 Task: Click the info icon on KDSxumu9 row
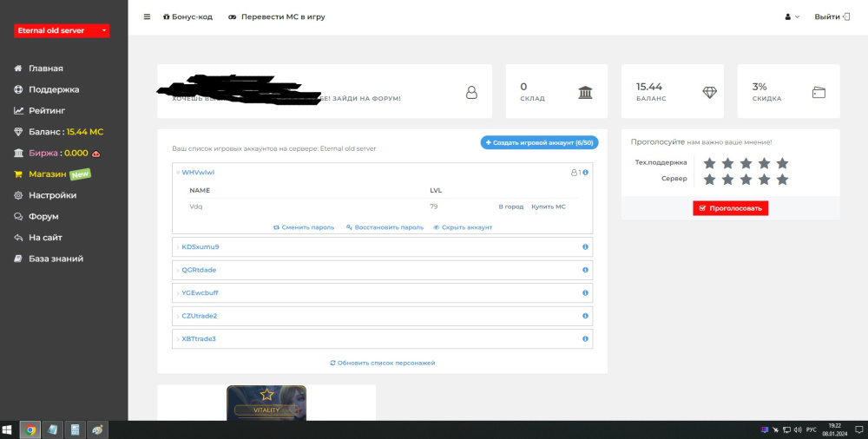pyautogui.click(x=585, y=247)
